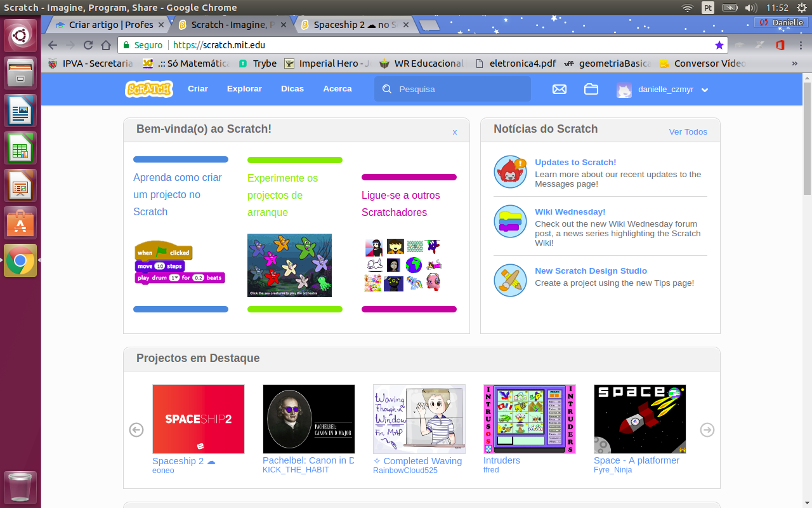Open 'Aprenda como criar um projecto' link

point(178,194)
